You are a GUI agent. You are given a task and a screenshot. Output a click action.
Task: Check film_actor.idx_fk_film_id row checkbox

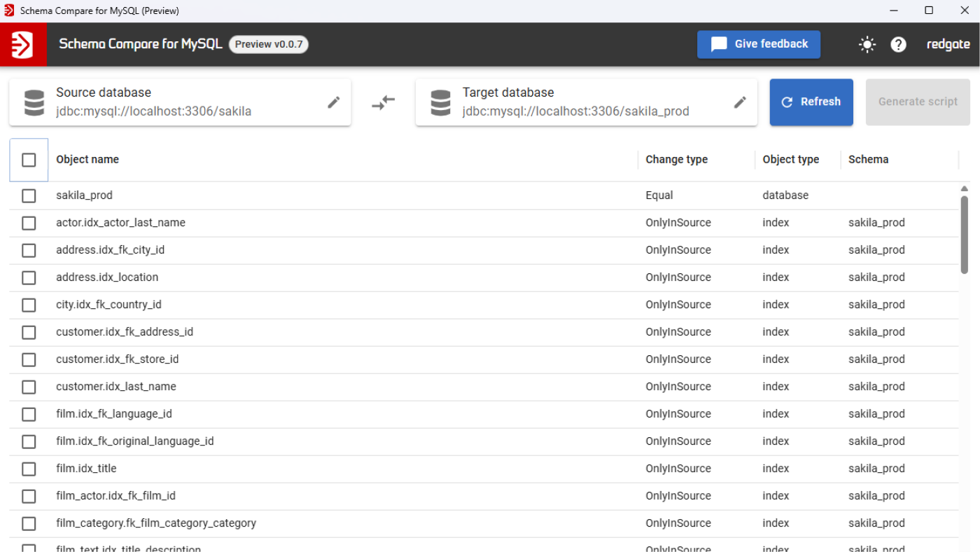point(29,497)
